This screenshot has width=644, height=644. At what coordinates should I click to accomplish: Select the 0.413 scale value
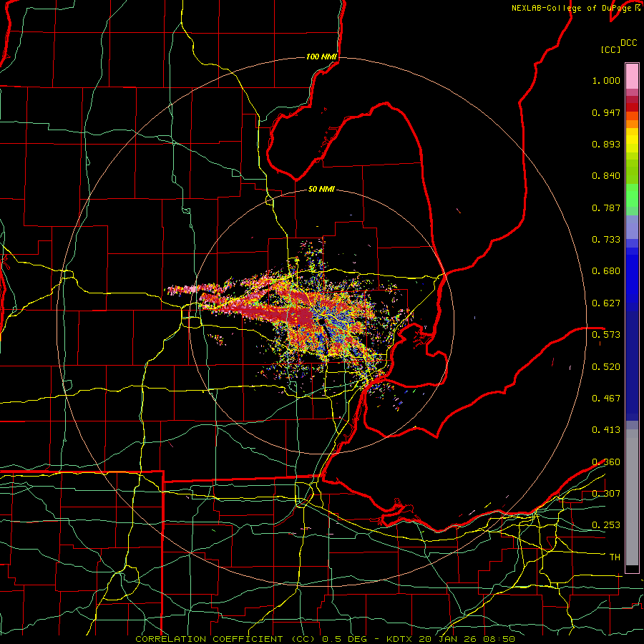[x=606, y=430]
